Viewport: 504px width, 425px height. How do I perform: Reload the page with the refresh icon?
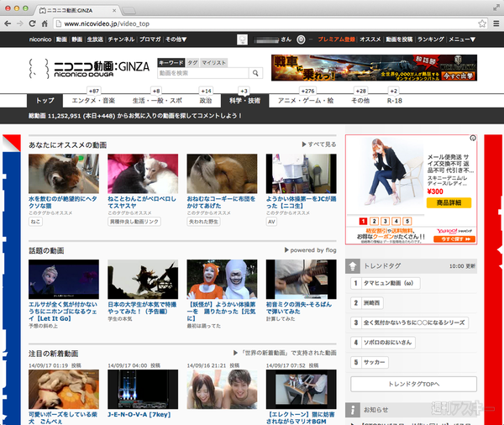pyautogui.click(x=32, y=24)
